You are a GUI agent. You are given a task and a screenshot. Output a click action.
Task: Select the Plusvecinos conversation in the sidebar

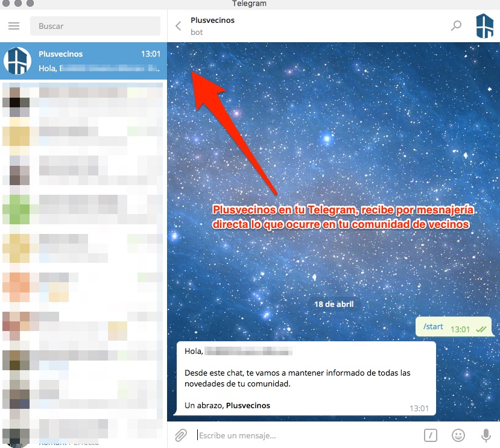click(90, 61)
